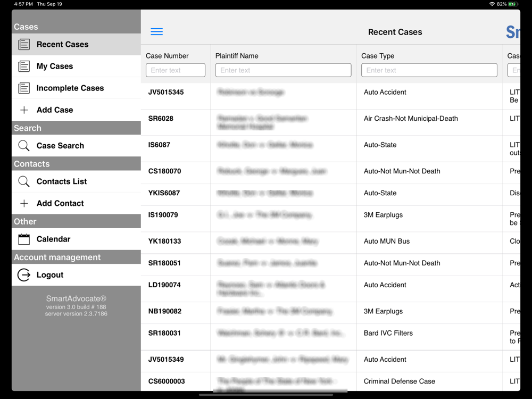Click the SmartAdvocate version info text
532x399 pixels.
pos(76,306)
